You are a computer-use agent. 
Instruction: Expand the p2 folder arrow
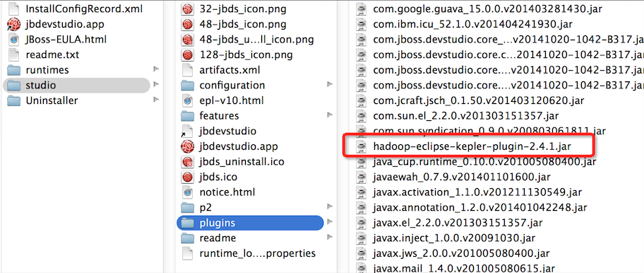(x=330, y=207)
